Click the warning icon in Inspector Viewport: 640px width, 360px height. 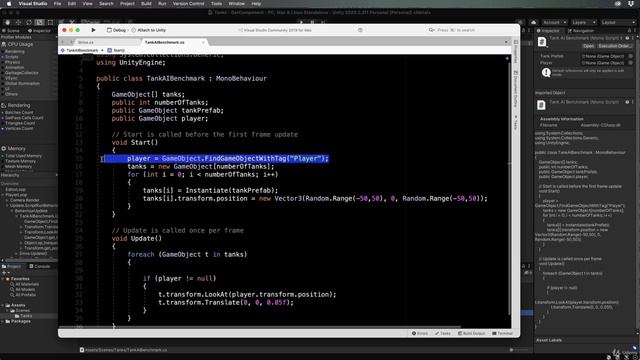546,73
